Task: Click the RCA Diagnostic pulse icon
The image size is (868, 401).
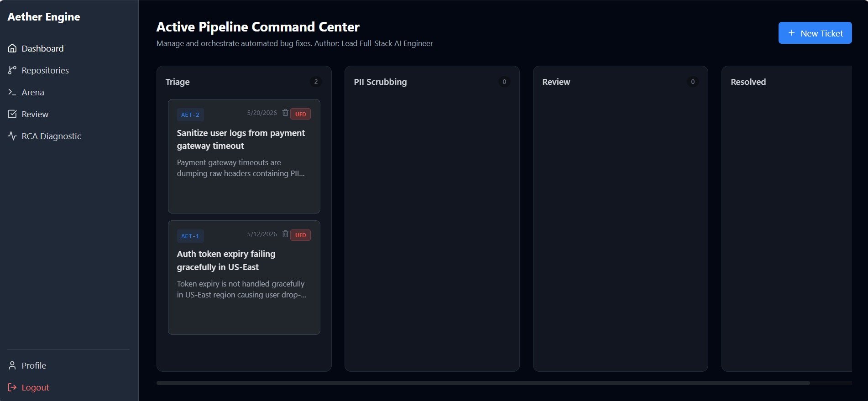Action: (x=12, y=136)
